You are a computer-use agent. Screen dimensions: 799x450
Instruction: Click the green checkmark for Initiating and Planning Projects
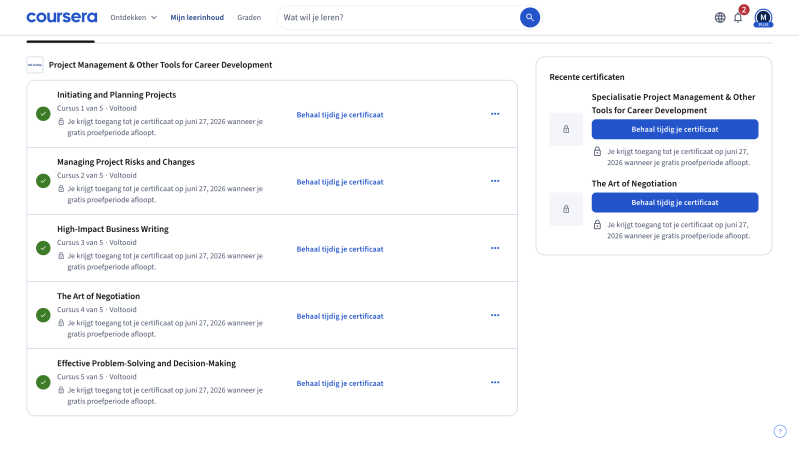point(43,114)
